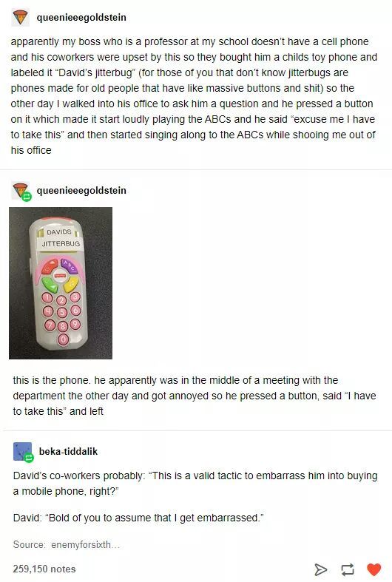Open the beka-tiddalik blue avatar
This screenshot has width=392, height=582.
click(x=23, y=452)
